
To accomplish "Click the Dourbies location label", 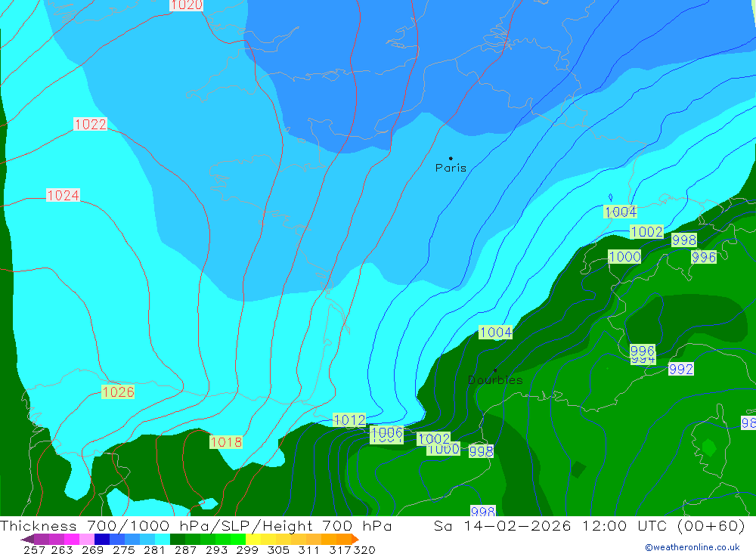I will click(x=495, y=380).
